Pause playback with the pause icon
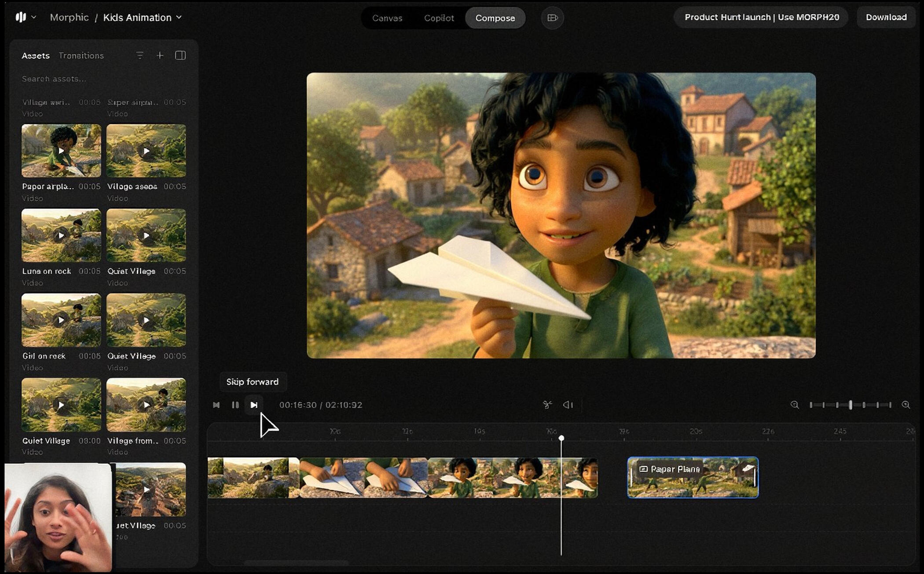 235,405
